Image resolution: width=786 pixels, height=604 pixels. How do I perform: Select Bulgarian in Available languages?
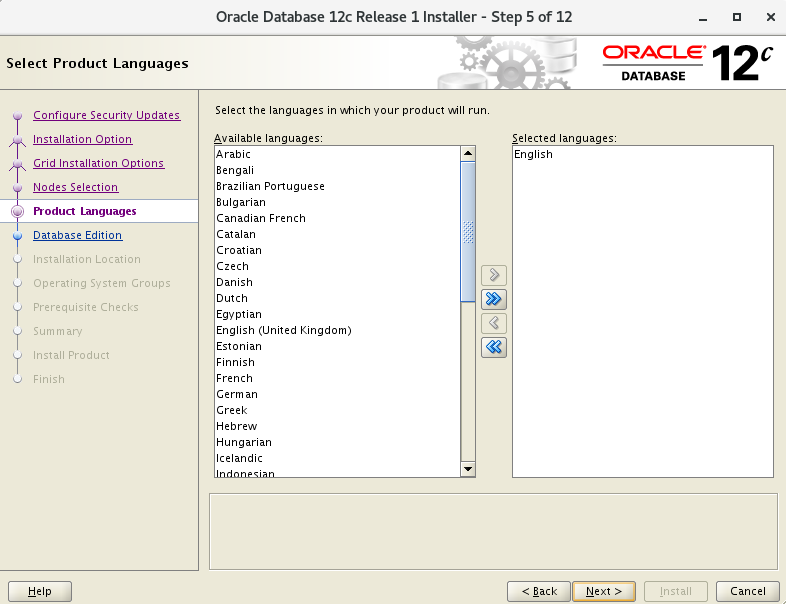[337, 203]
